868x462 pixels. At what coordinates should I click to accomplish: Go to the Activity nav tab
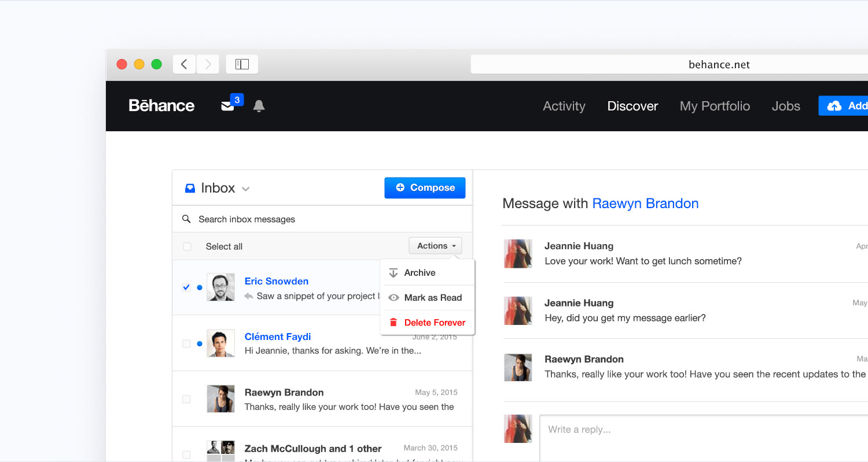pyautogui.click(x=564, y=106)
